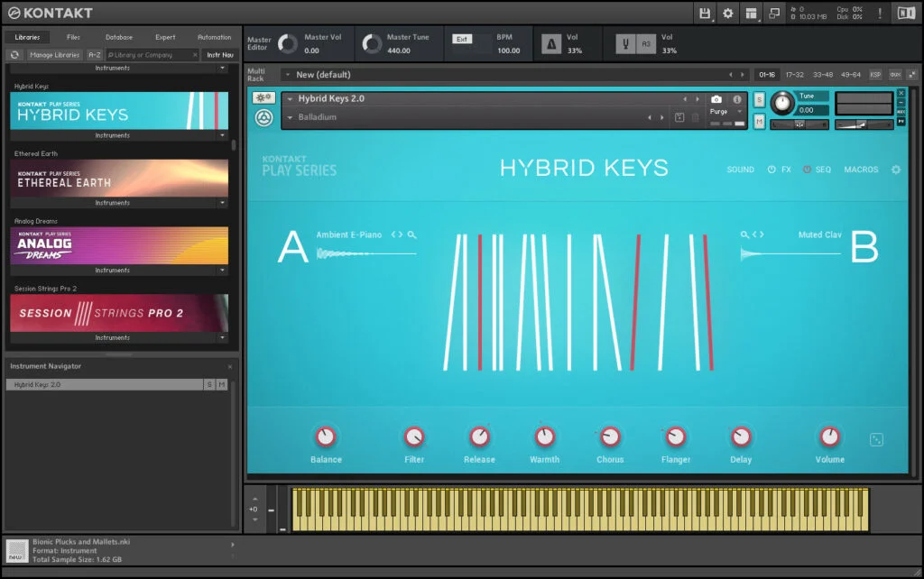Image resolution: width=924 pixels, height=579 pixels.
Task: Search sounds for layer A
Action: click(x=411, y=234)
